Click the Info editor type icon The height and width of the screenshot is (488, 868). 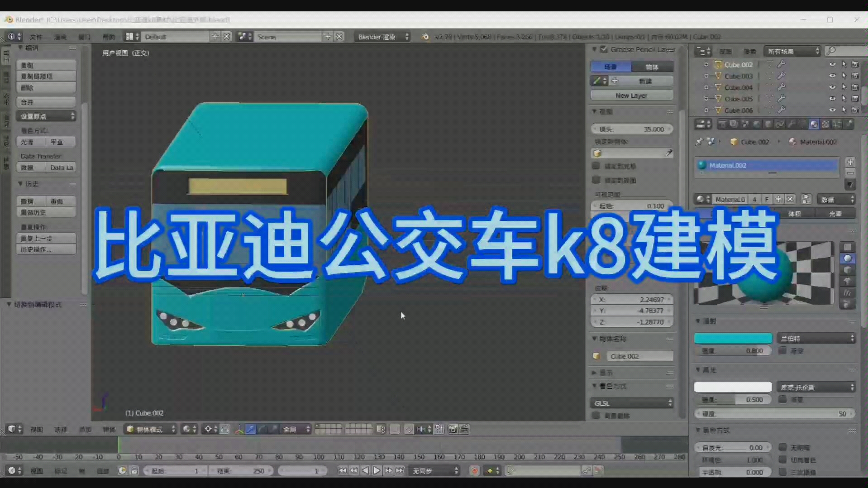pyautogui.click(x=14, y=37)
